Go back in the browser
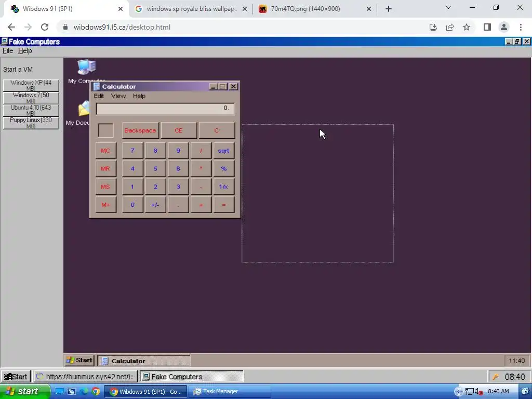 point(11,27)
